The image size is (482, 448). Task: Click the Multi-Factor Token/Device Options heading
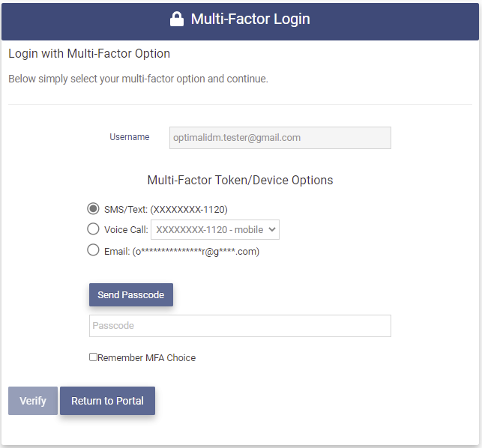point(240,181)
